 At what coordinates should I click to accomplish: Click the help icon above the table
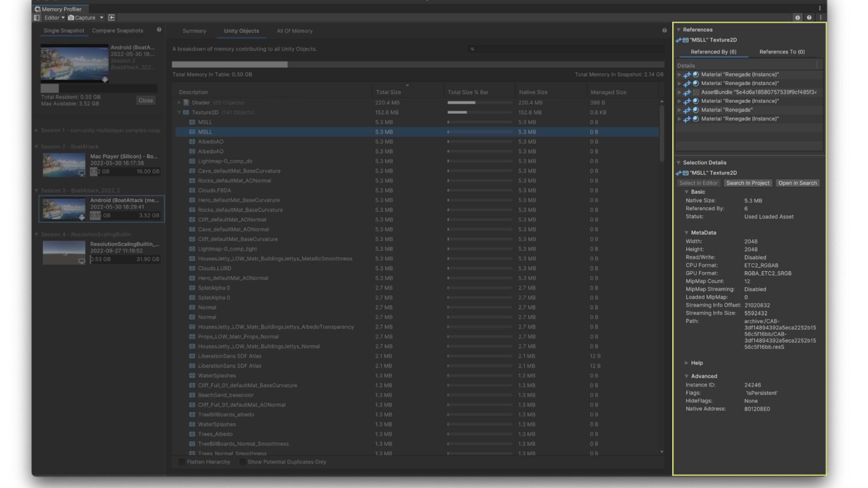(664, 30)
